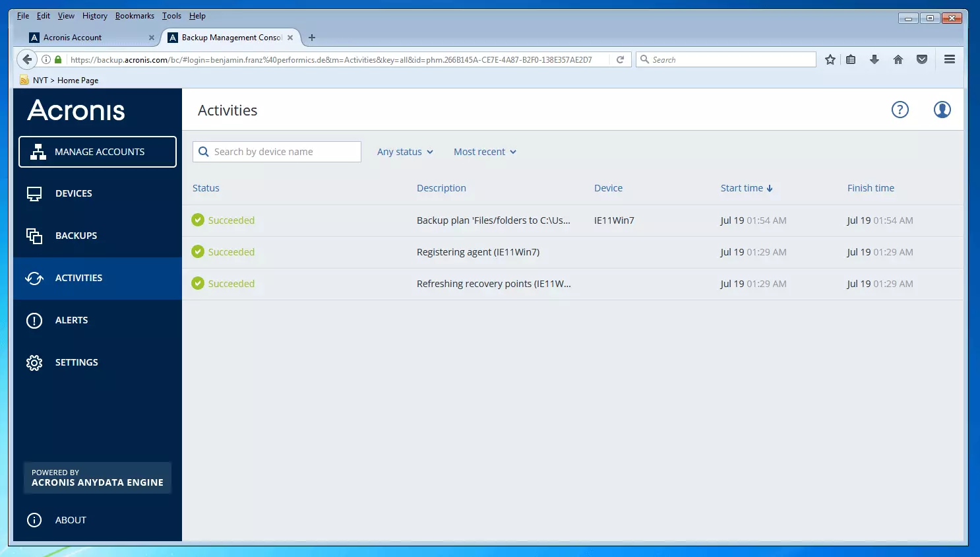This screenshot has height=557, width=980.
Task: Click the NYT feed bookmark icon
Action: point(24,80)
